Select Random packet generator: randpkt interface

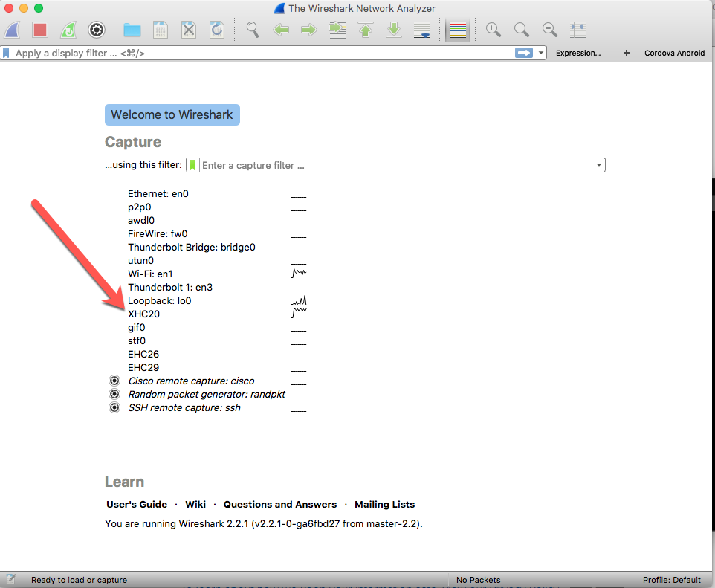tap(207, 394)
